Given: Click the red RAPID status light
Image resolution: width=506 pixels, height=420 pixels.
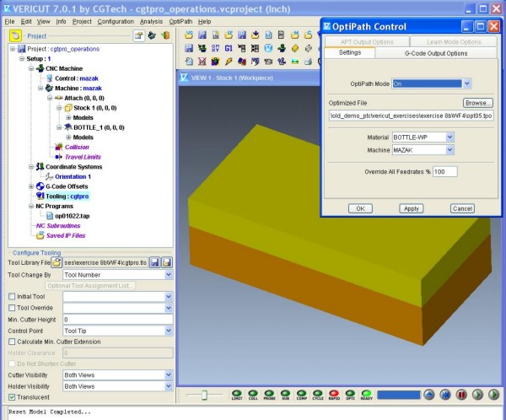Looking at the screenshot, I should [x=334, y=395].
